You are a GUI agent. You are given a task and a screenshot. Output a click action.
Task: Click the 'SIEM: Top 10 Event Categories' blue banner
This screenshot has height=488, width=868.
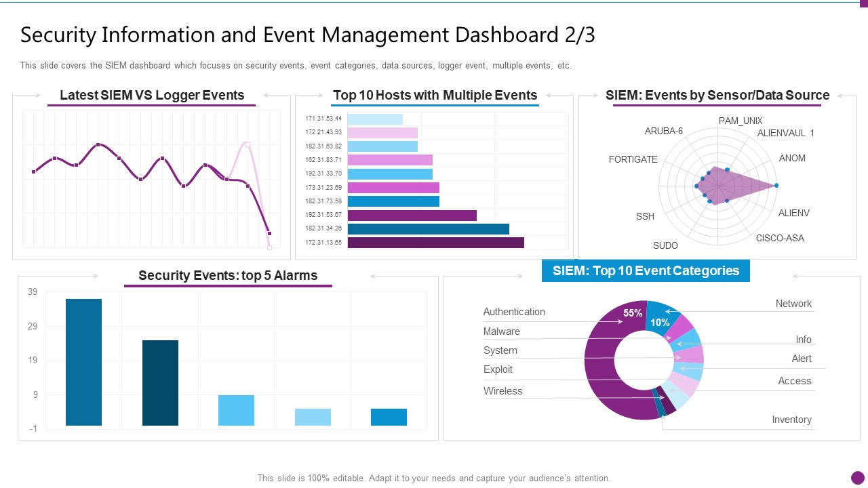[646, 271]
